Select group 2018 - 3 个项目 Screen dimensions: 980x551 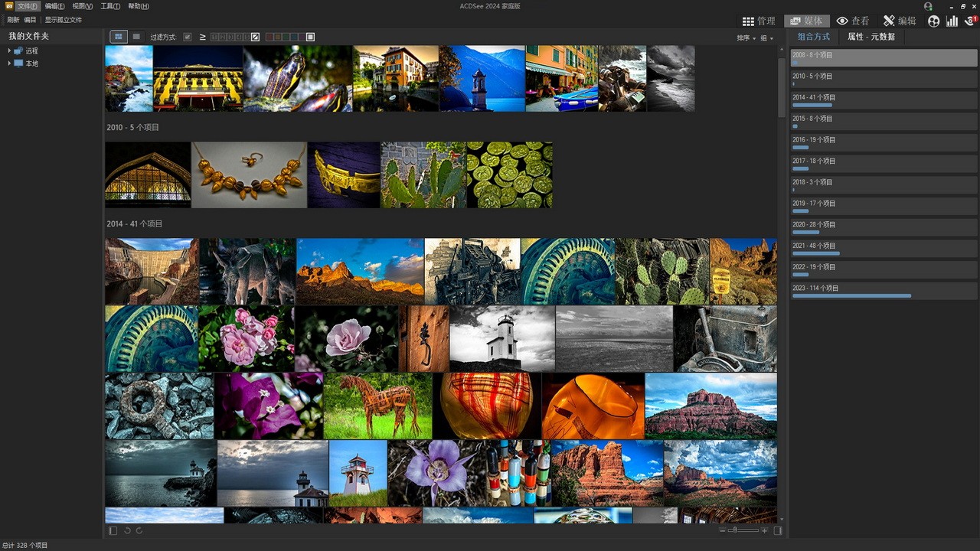[884, 184]
